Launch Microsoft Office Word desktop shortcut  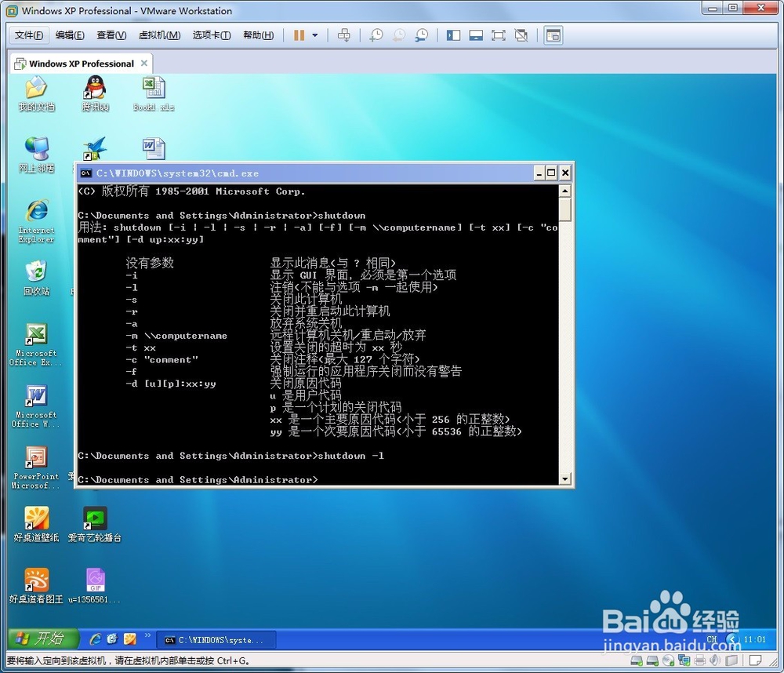point(35,406)
